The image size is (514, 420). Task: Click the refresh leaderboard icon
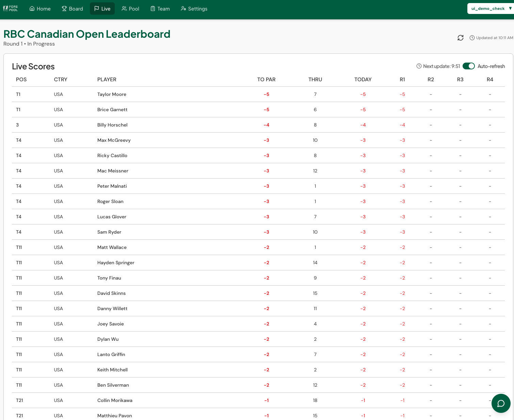(461, 38)
